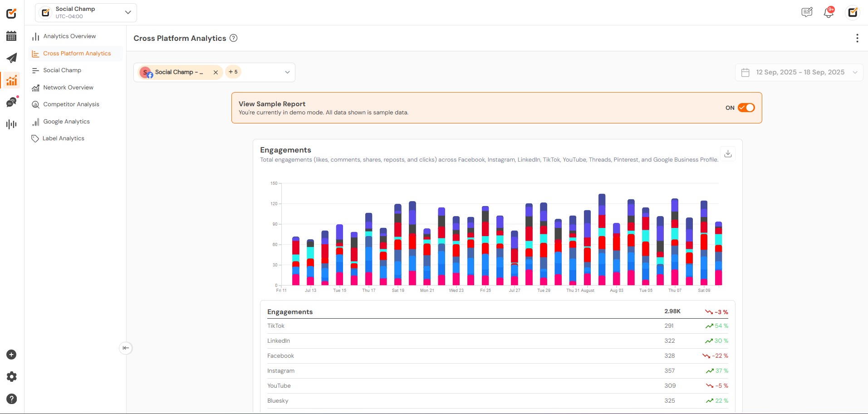The height and width of the screenshot is (414, 868).
Task: Open Label Analytics menu item
Action: 63,138
